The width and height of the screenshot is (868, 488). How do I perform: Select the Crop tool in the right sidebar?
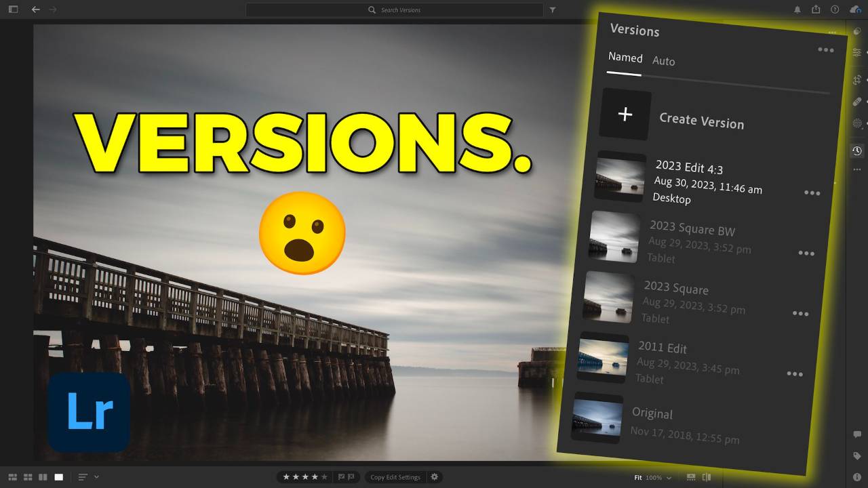point(856,79)
